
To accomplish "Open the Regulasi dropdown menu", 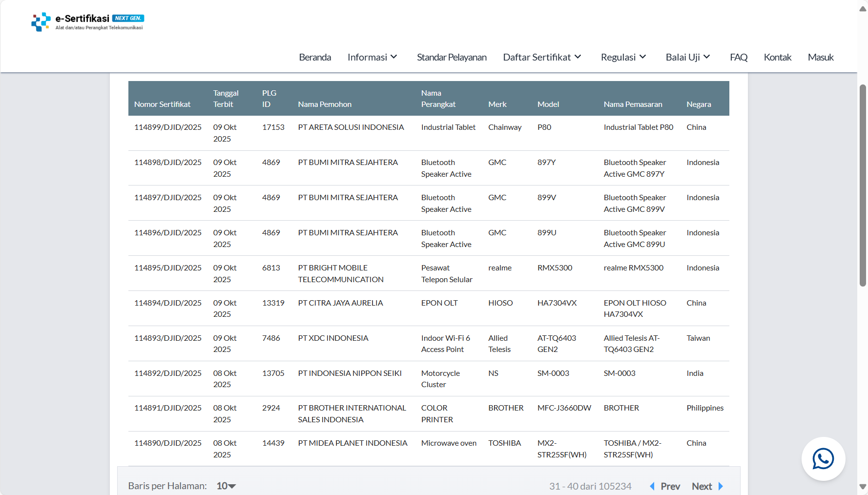I will click(x=623, y=57).
